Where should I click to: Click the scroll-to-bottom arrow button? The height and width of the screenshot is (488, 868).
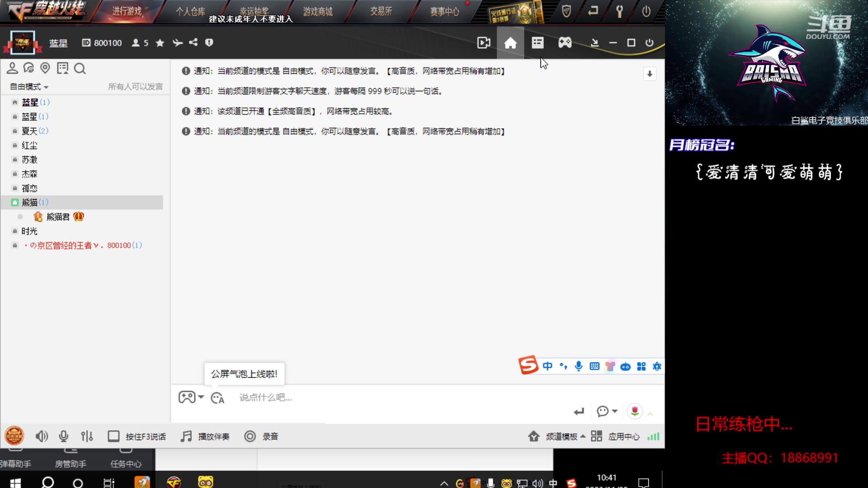tap(650, 74)
